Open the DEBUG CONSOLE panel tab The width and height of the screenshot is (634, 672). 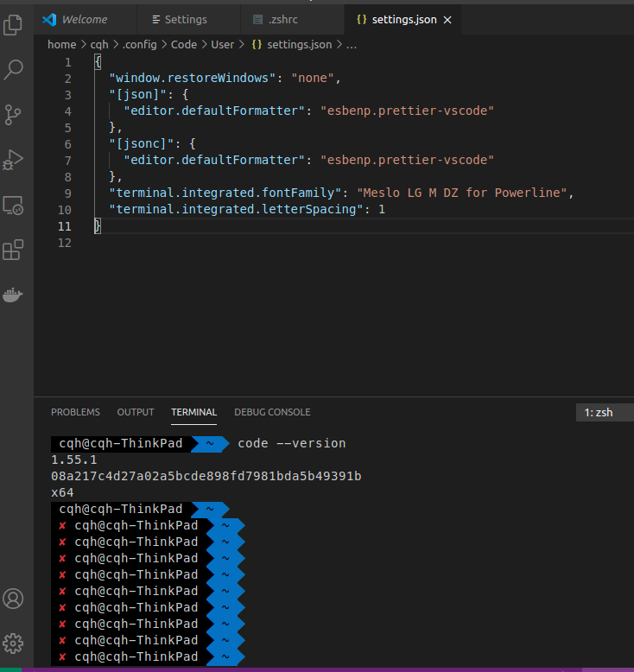(272, 412)
